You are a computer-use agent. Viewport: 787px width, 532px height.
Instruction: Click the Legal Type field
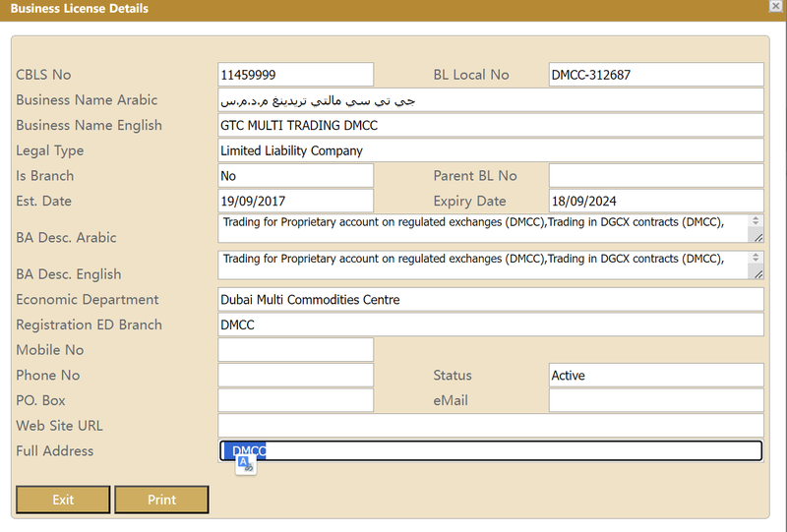(491, 150)
